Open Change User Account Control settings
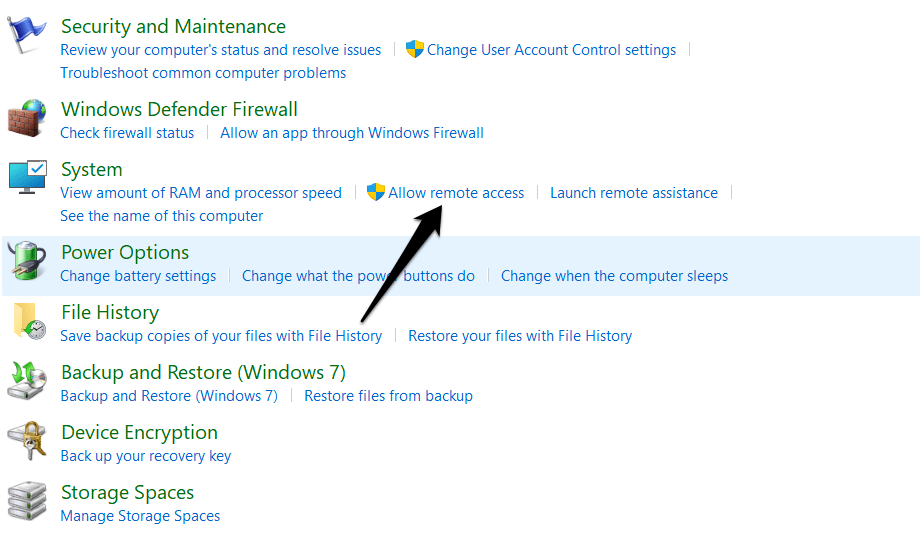 (x=551, y=50)
